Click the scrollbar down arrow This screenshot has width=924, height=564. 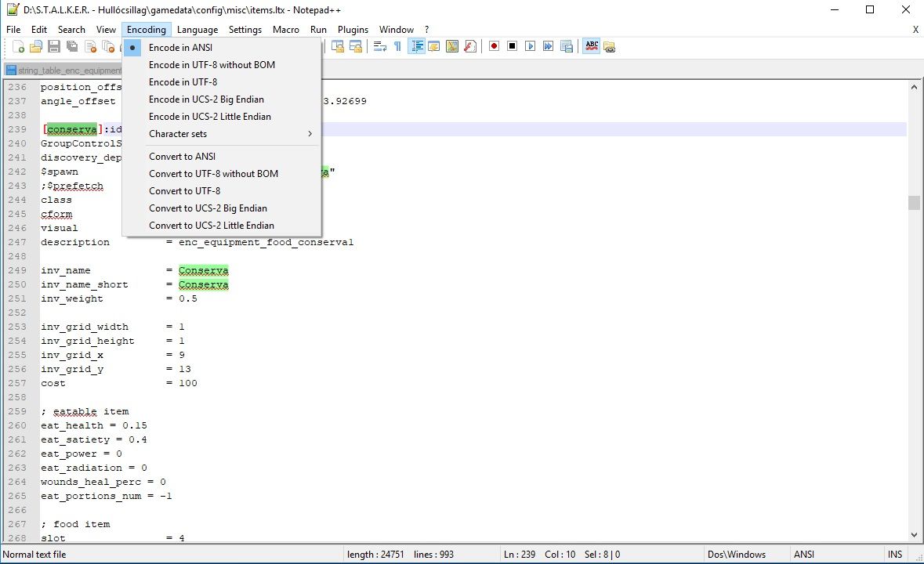(914, 535)
